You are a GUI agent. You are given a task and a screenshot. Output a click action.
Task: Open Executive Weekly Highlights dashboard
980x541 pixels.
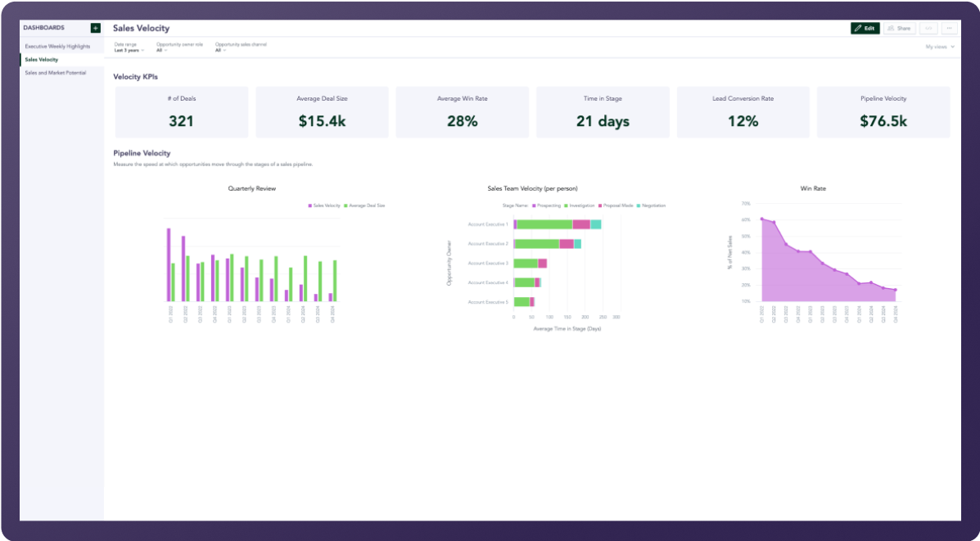[57, 47]
